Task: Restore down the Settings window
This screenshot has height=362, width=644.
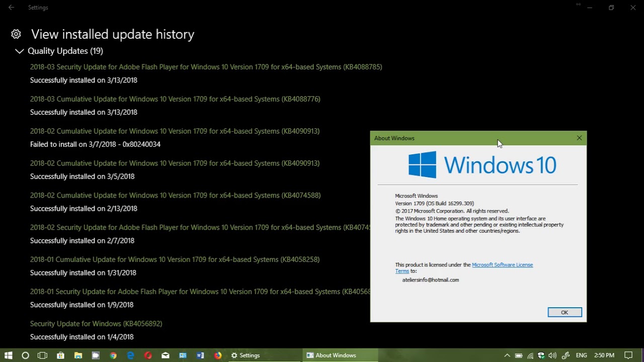Action: pyautogui.click(x=611, y=8)
